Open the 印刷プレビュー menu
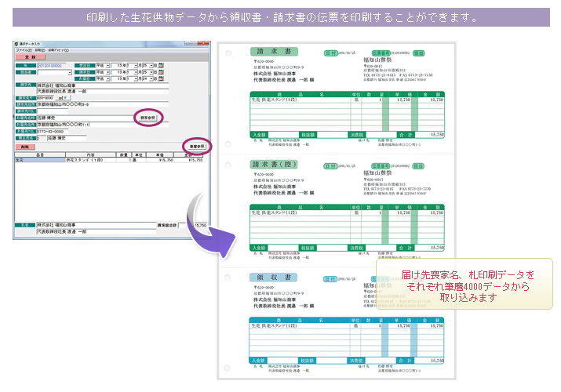This screenshot has width=561, height=392. click(x=59, y=49)
